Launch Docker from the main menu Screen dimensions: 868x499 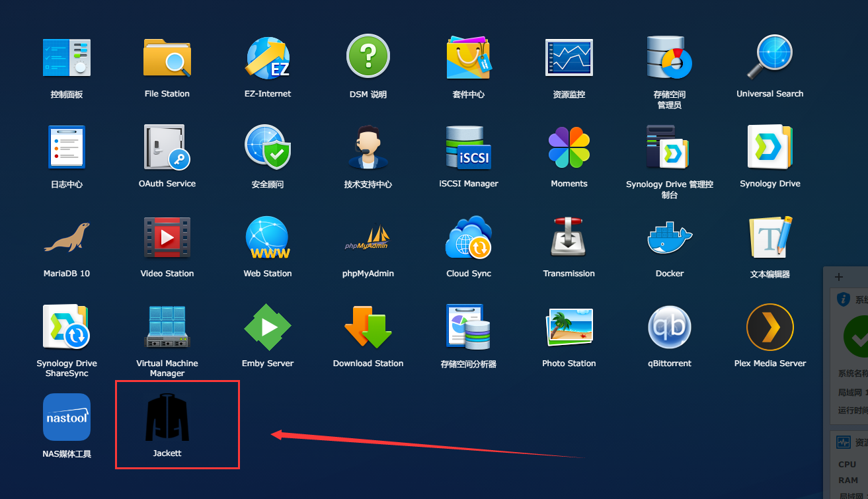point(669,238)
